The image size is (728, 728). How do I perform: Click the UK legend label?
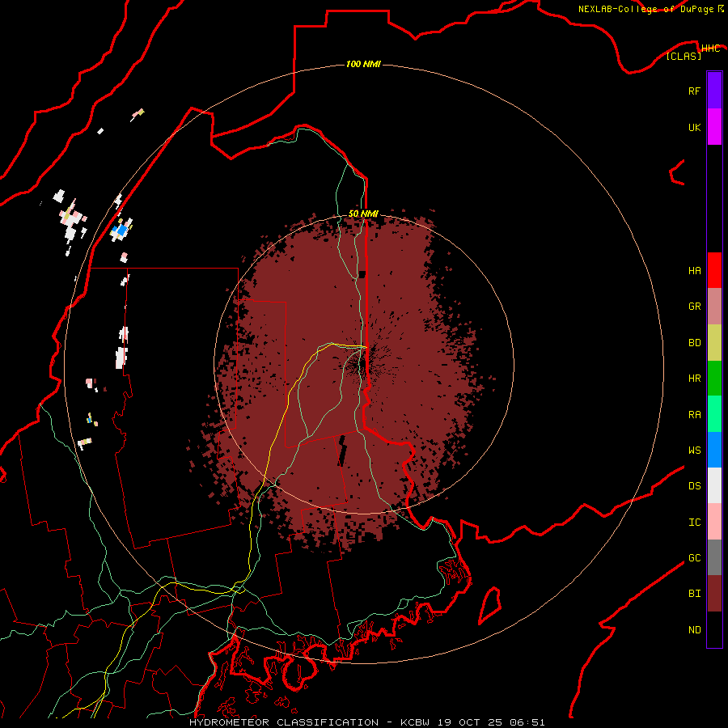click(x=694, y=127)
